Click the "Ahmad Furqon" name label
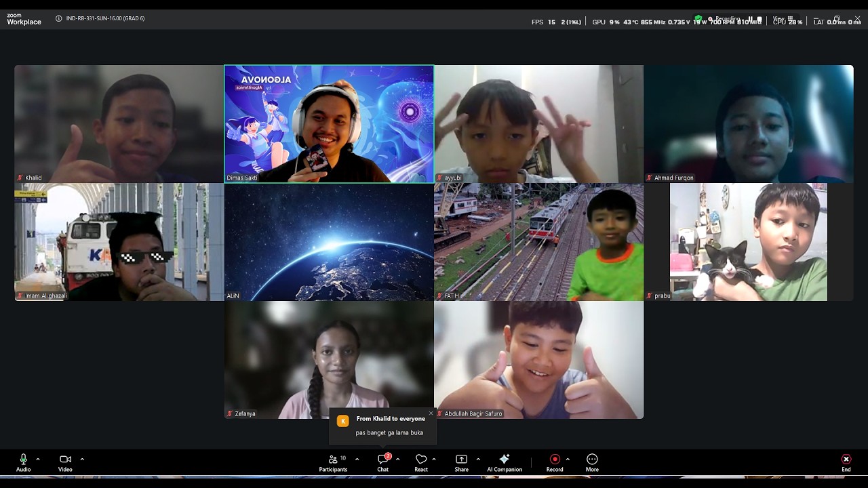Screen dimensions: 868x488 (674, 178)
